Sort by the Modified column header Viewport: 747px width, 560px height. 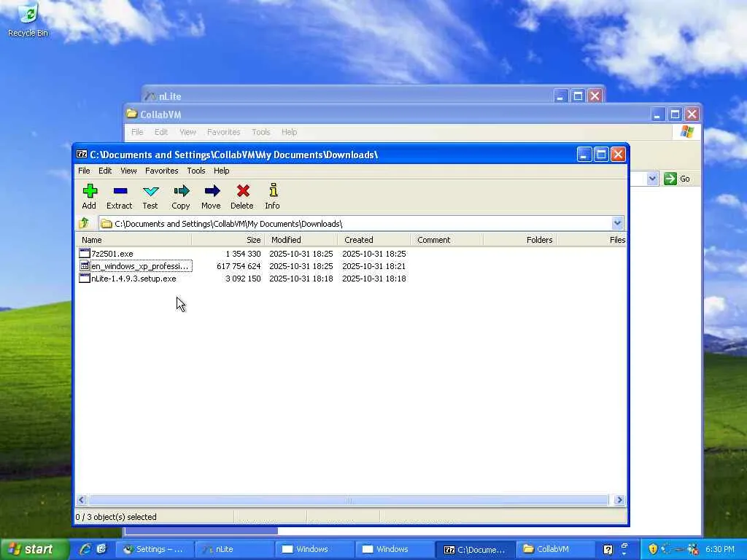click(301, 239)
